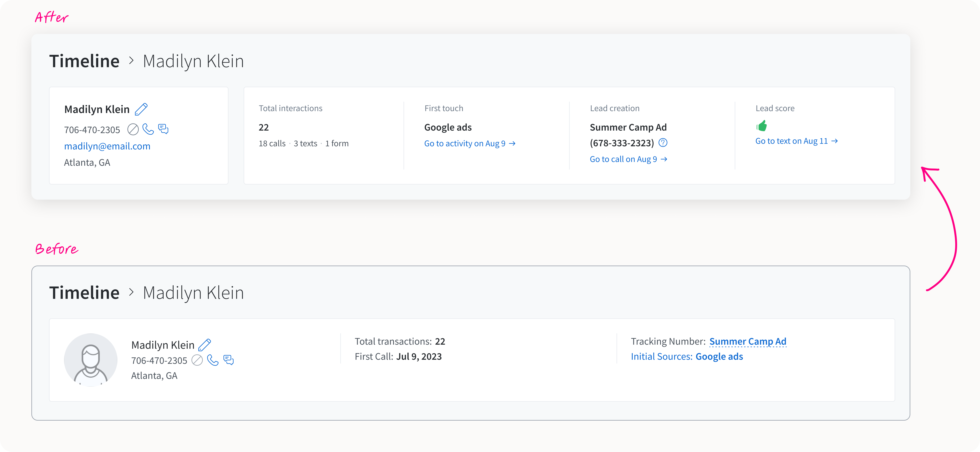Click Google ads initial source link
This screenshot has width=980, height=452.
point(719,357)
